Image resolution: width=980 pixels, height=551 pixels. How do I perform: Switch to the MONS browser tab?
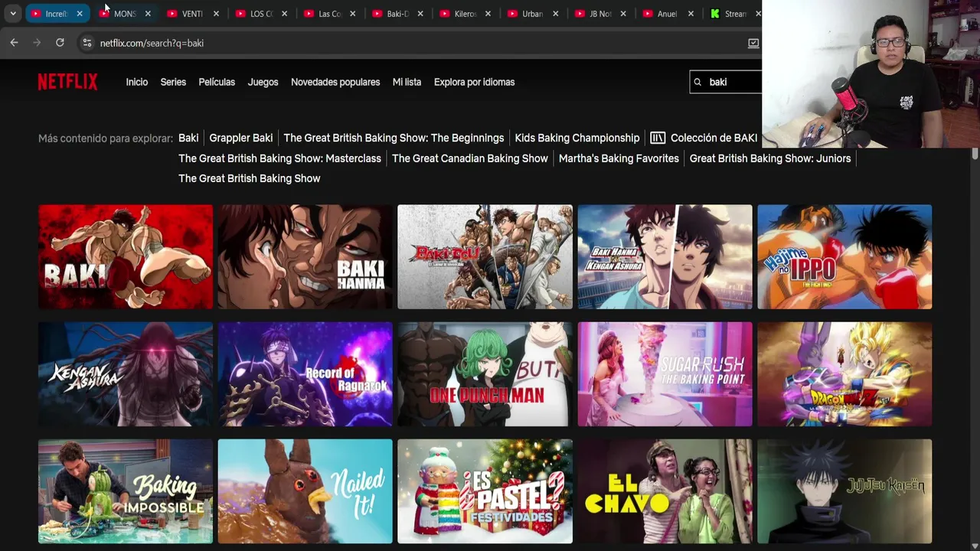125,14
